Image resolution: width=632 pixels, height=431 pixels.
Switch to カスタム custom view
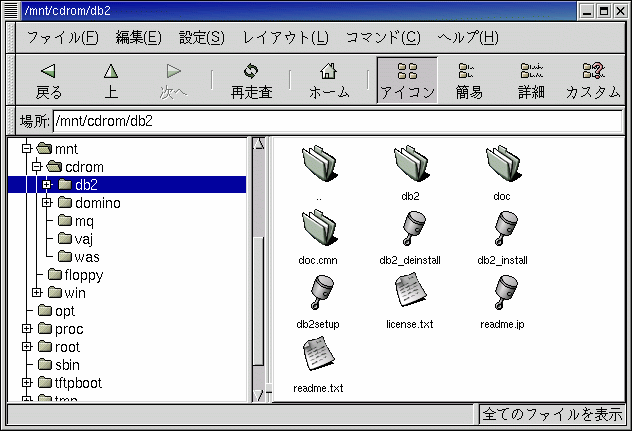point(593,80)
